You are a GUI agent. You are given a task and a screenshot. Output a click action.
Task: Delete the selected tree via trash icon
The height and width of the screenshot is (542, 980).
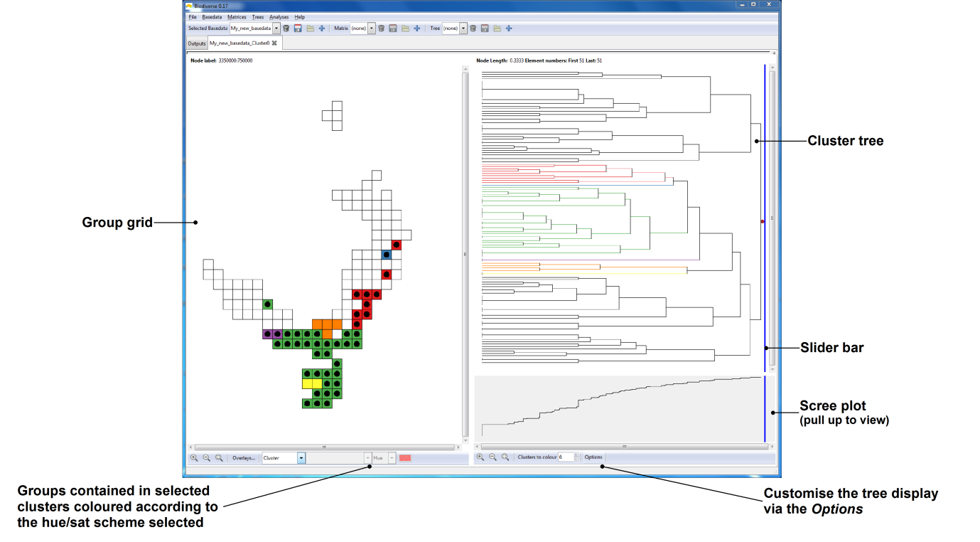point(473,28)
